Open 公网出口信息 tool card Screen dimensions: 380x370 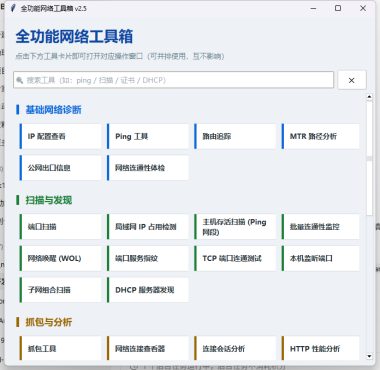(x=60, y=168)
